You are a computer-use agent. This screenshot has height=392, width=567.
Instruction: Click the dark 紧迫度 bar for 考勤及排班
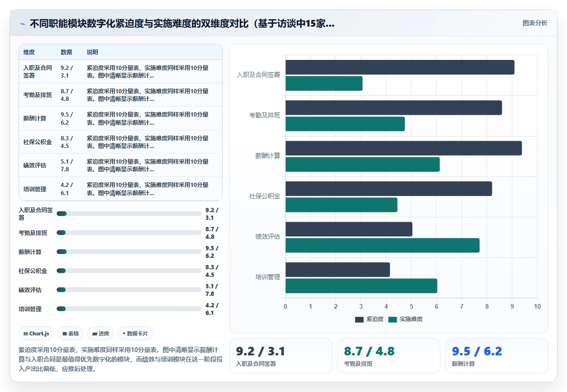tap(394, 108)
